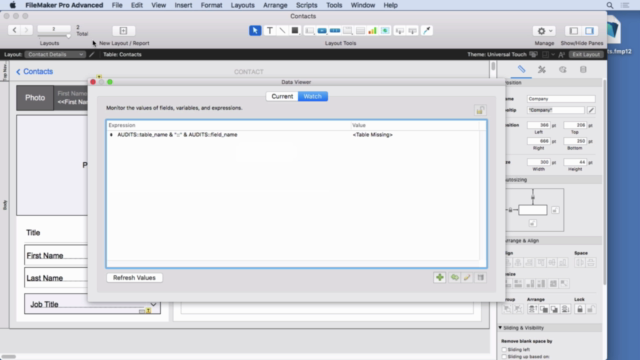The width and height of the screenshot is (640, 360).
Task: Open the Scripts menu
Action: (x=307, y=5)
